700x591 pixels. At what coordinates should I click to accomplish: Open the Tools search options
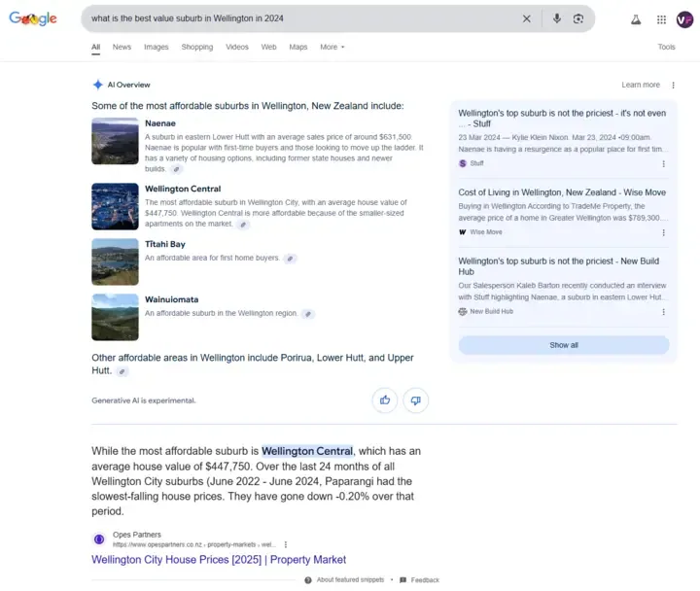(x=666, y=47)
